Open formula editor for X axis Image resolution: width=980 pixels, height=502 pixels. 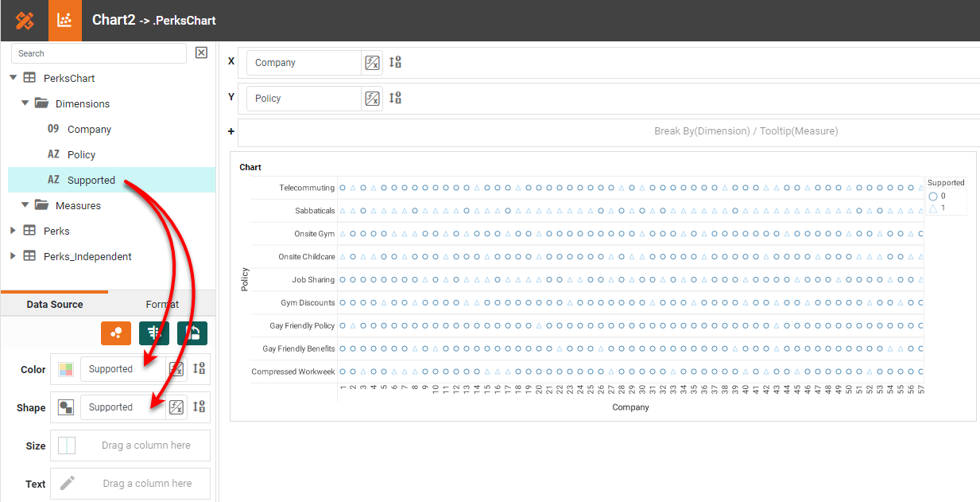click(x=372, y=63)
